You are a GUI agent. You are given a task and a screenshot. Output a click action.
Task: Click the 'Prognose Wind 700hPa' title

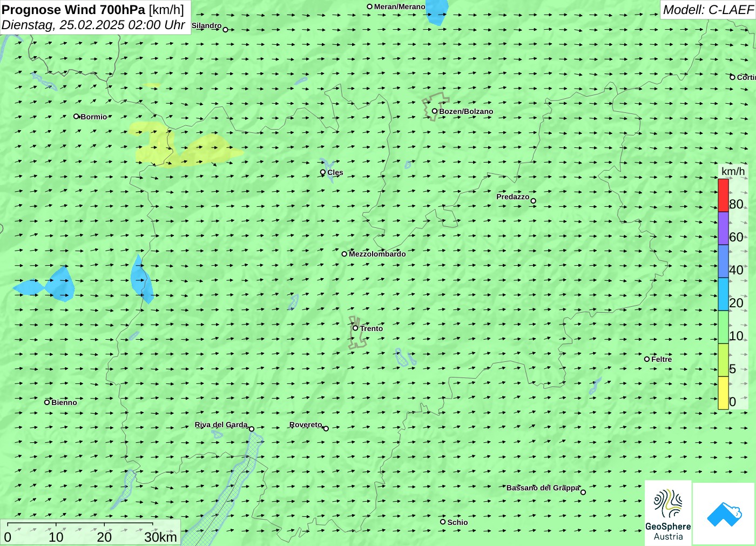74,10
